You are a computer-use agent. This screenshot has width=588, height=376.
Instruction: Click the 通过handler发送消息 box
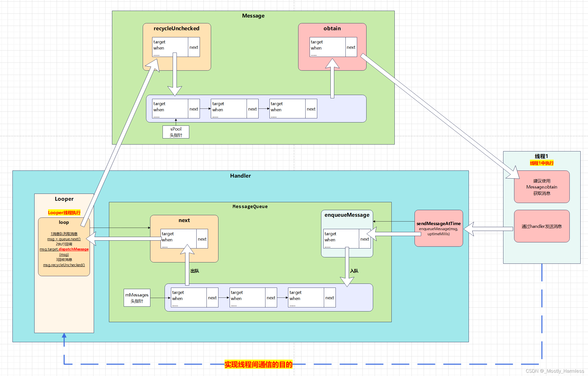coord(542,226)
